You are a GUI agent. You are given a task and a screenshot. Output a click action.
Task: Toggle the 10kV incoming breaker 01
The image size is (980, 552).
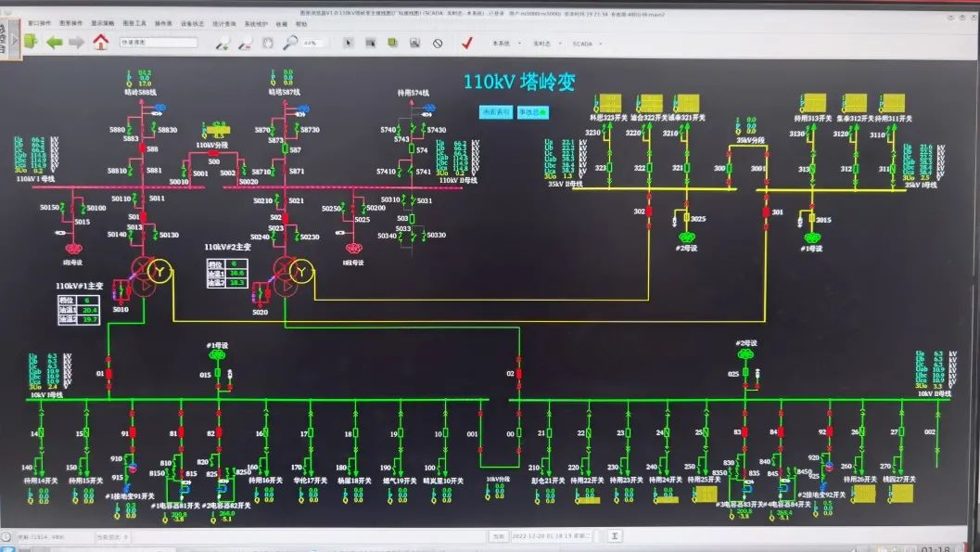(x=108, y=374)
